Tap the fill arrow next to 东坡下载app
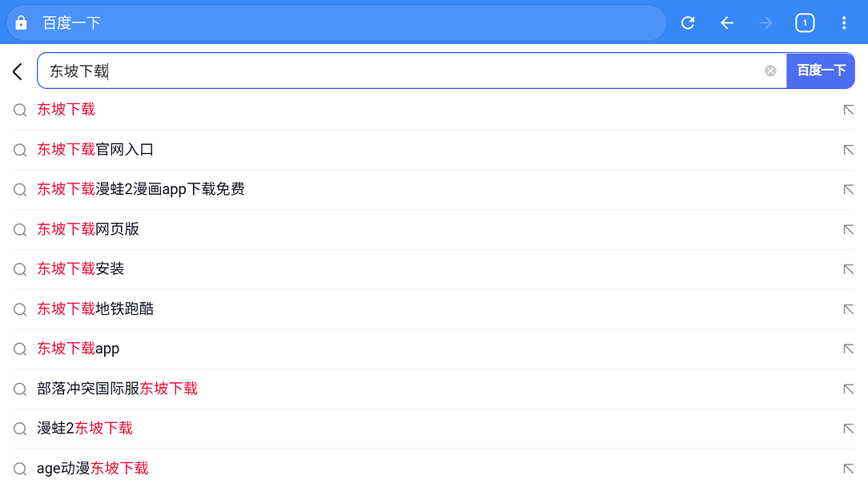The height and width of the screenshot is (488, 868). [848, 349]
